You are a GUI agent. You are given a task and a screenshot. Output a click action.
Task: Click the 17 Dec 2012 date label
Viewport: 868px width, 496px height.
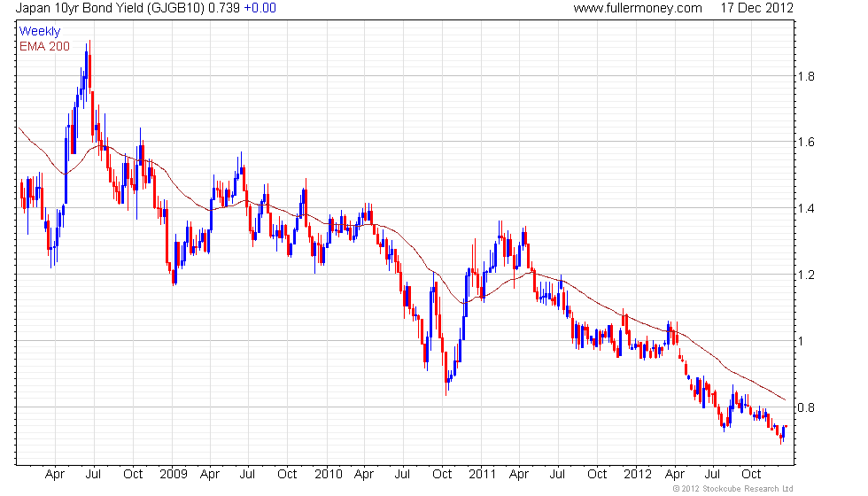click(x=756, y=8)
